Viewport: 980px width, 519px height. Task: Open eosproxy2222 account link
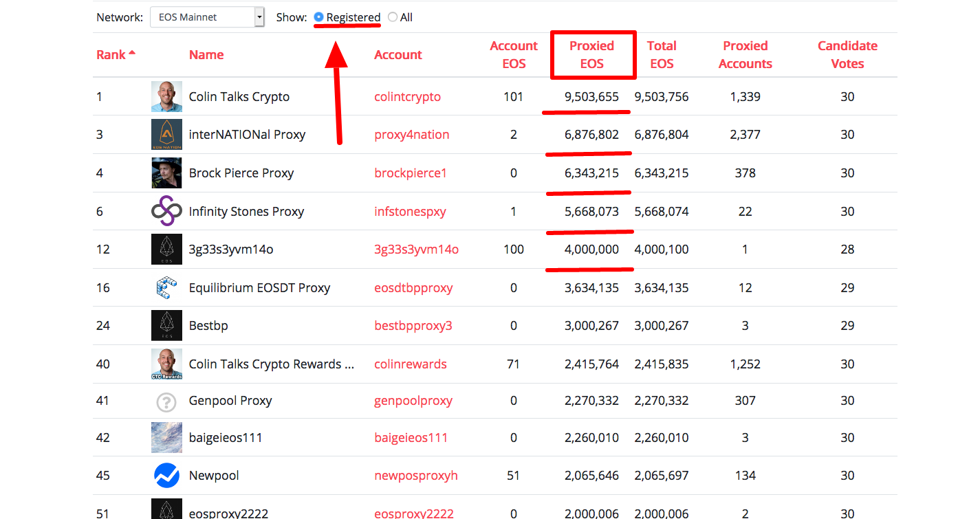click(414, 513)
